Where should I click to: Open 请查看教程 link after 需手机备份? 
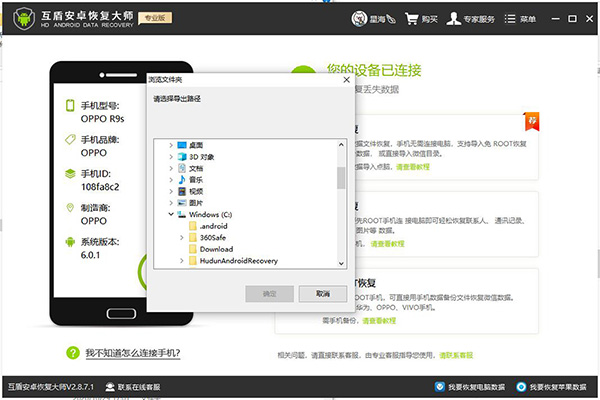[x=379, y=321]
